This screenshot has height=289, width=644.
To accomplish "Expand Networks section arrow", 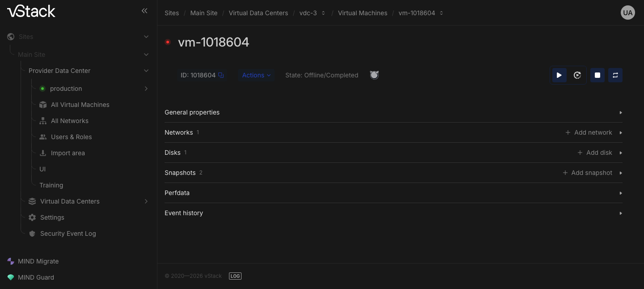I will [621, 133].
